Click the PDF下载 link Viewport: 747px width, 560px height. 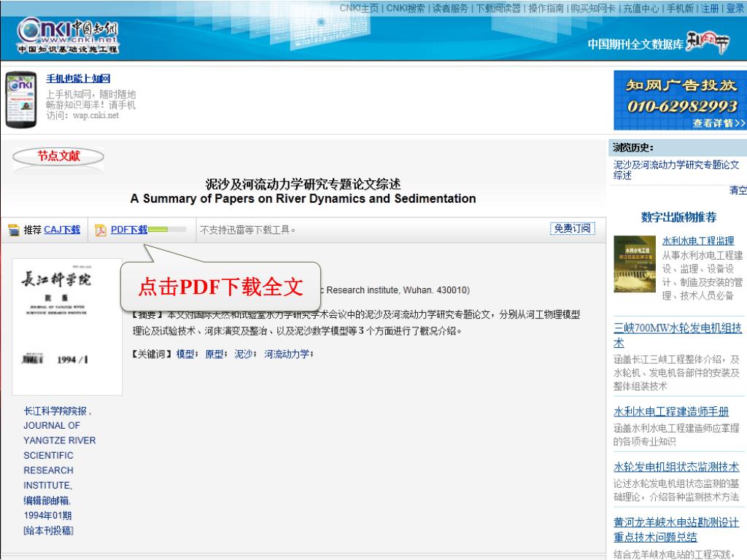pyautogui.click(x=129, y=230)
